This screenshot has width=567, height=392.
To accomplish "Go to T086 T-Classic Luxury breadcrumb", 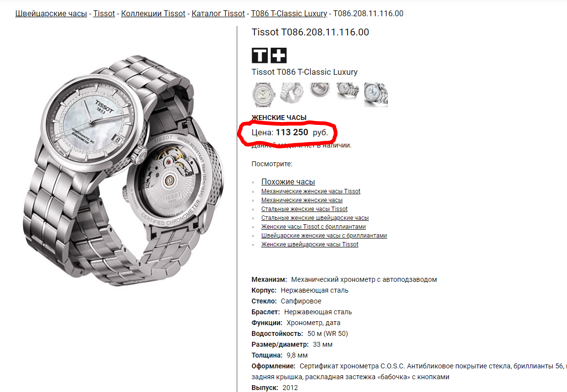I will point(289,14).
